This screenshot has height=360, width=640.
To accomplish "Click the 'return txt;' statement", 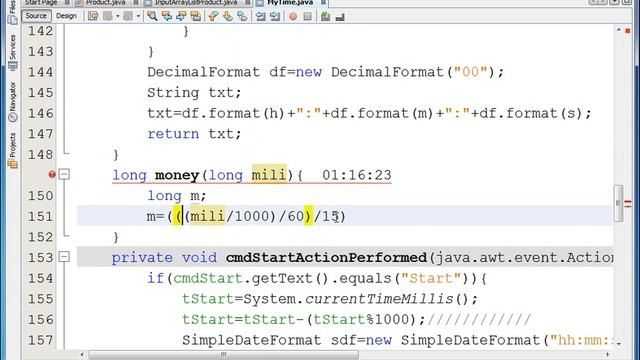I will 194,134.
